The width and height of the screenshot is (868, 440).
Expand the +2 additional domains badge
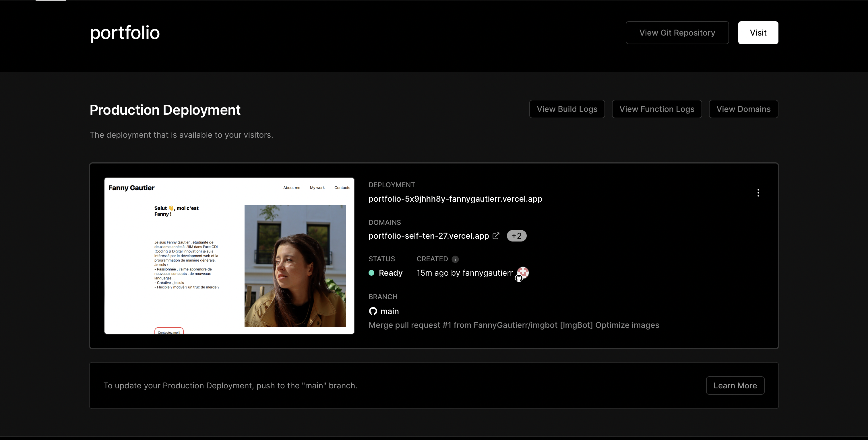pos(517,236)
